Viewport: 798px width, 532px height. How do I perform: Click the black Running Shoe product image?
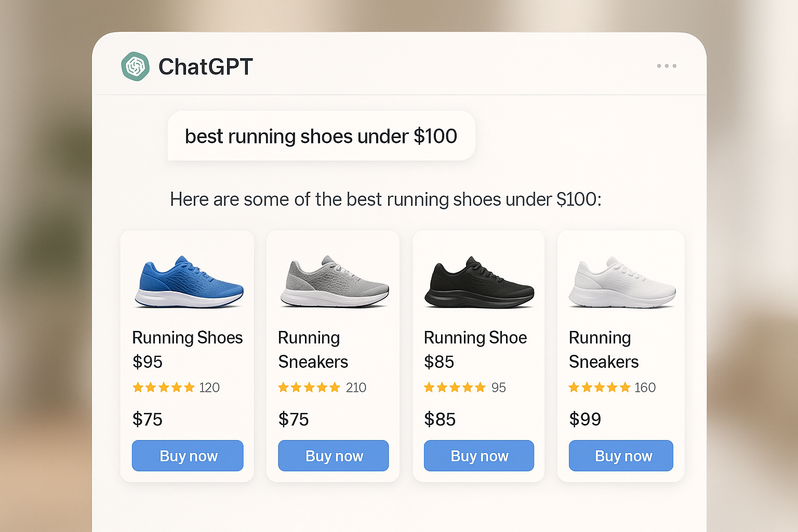pyautogui.click(x=478, y=281)
